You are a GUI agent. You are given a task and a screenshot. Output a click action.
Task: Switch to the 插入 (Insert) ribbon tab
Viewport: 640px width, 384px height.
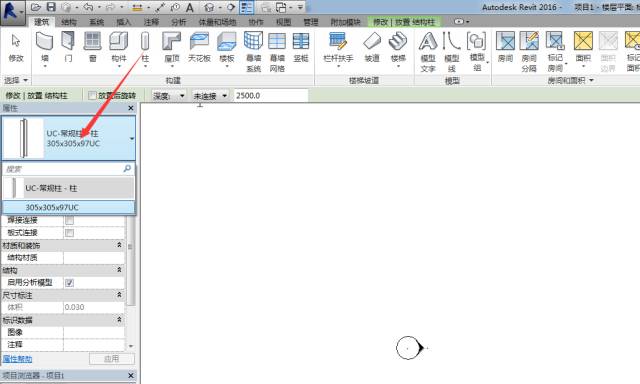pyautogui.click(x=124, y=22)
